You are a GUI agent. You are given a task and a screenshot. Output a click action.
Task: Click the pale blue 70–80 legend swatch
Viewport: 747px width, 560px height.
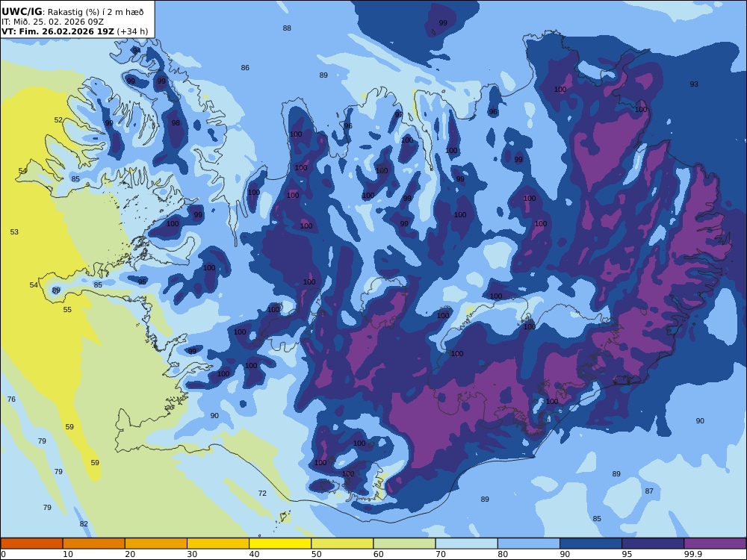point(466,544)
